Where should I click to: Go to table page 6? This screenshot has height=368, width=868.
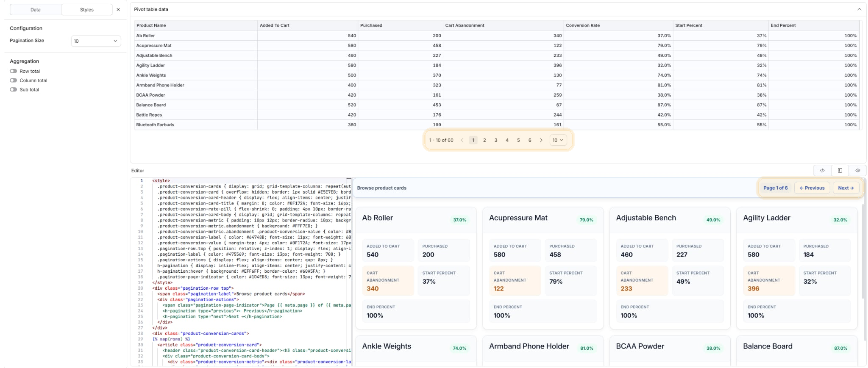[x=530, y=140]
